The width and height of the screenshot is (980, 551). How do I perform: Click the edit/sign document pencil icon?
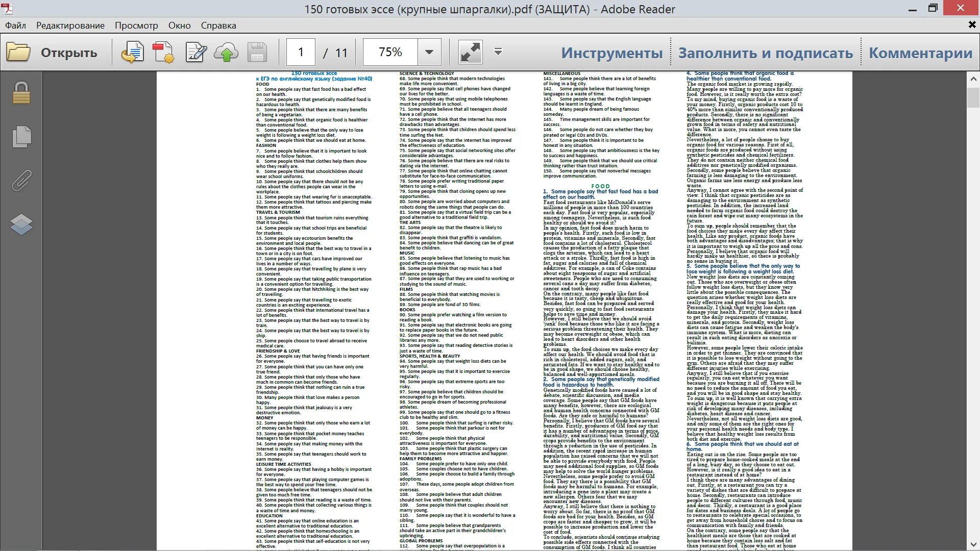click(x=195, y=53)
